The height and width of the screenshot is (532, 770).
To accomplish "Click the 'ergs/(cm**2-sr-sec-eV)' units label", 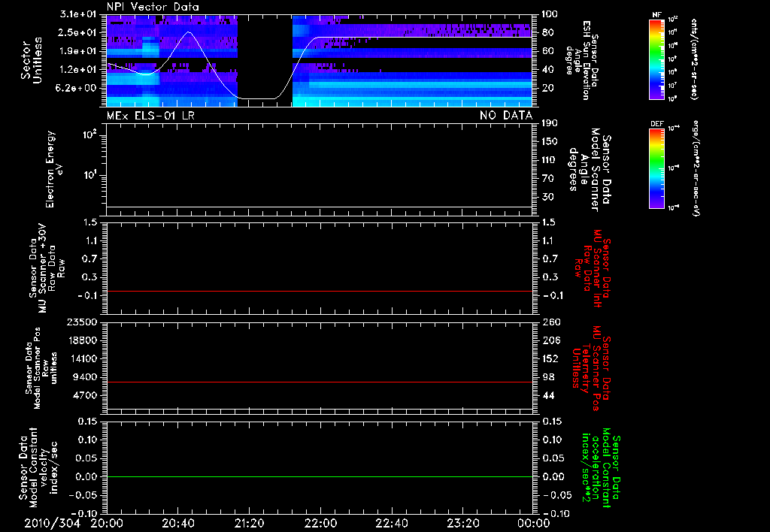I will [x=696, y=168].
